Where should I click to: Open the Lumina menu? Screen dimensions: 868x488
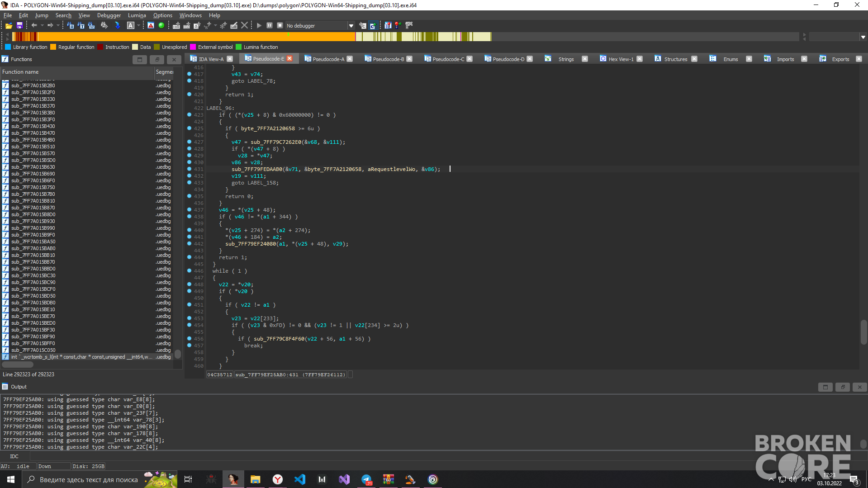(x=137, y=15)
